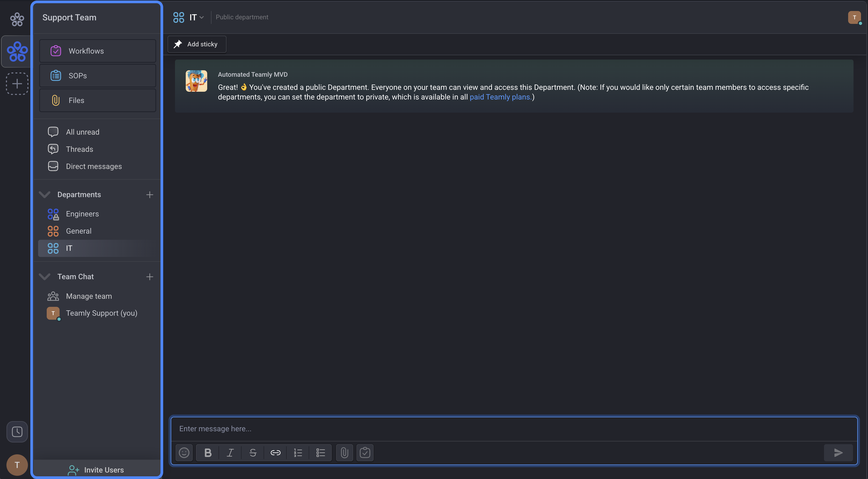Image resolution: width=868 pixels, height=479 pixels.
Task: Toggle italic text formatting
Action: (230, 453)
